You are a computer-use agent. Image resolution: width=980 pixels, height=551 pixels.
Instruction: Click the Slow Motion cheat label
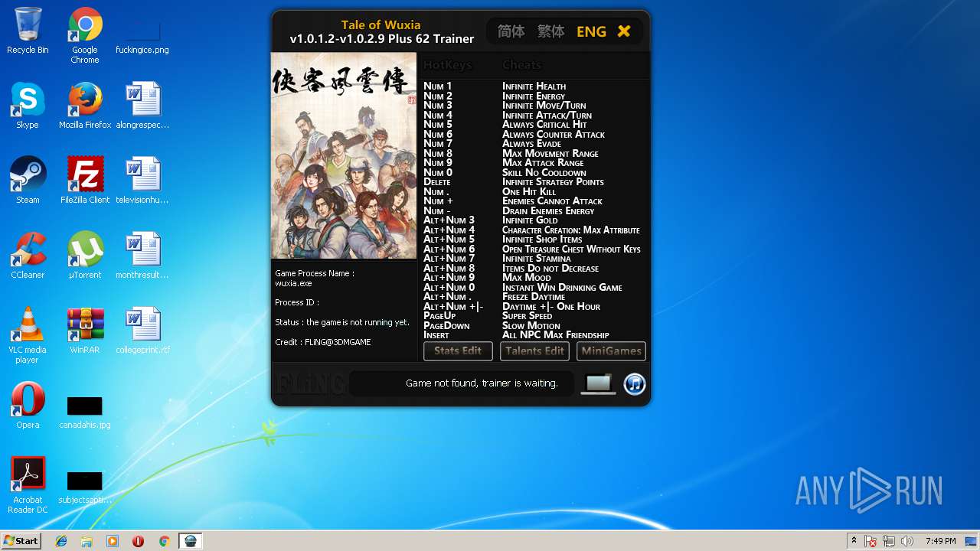531,326
